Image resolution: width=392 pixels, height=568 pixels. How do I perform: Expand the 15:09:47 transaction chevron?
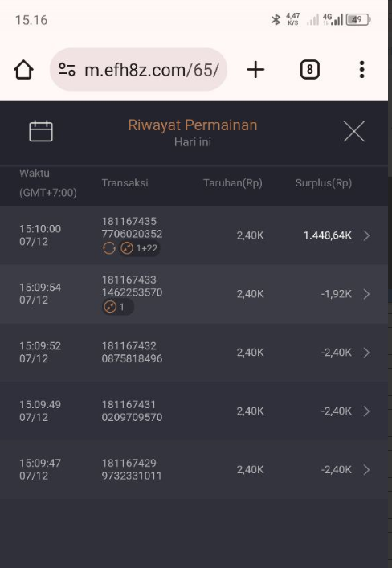pyautogui.click(x=366, y=470)
